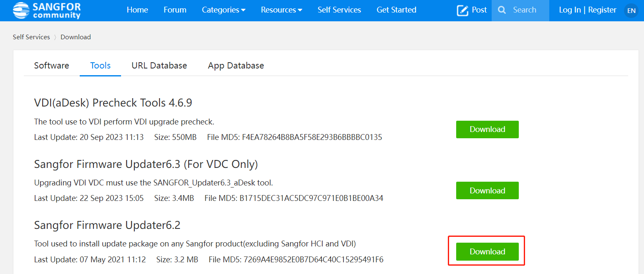The height and width of the screenshot is (274, 644).
Task: Switch to URL Database tab
Action: 159,66
